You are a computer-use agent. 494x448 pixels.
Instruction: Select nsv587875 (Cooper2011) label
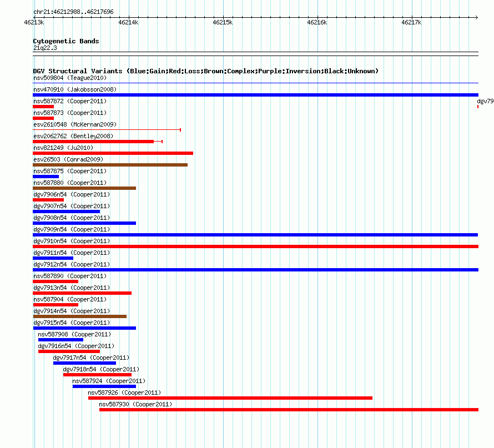[x=70, y=171]
